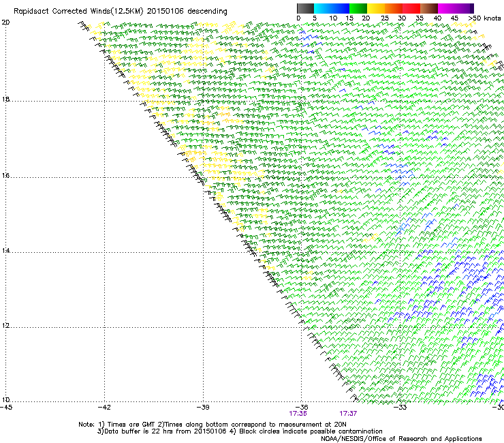Click the latitude axis label '18'
504x443 pixels.
[x=5, y=99]
